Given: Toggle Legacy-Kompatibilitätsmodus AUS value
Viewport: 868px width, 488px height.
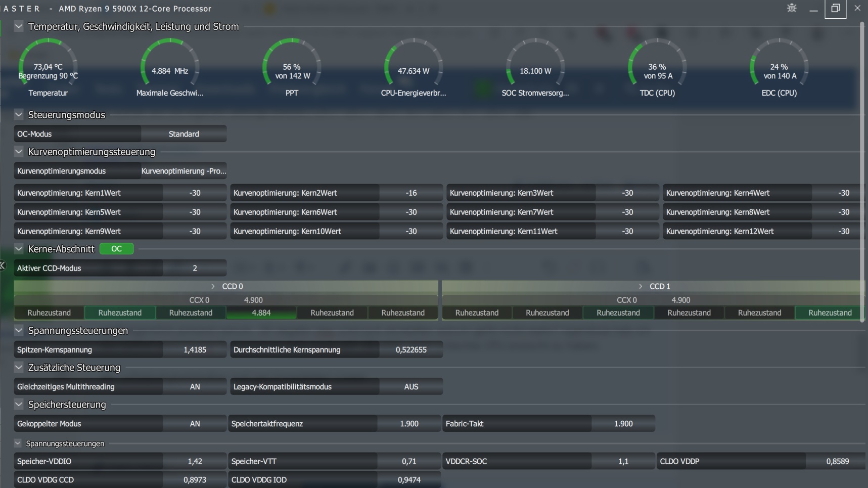Looking at the screenshot, I should coord(411,387).
